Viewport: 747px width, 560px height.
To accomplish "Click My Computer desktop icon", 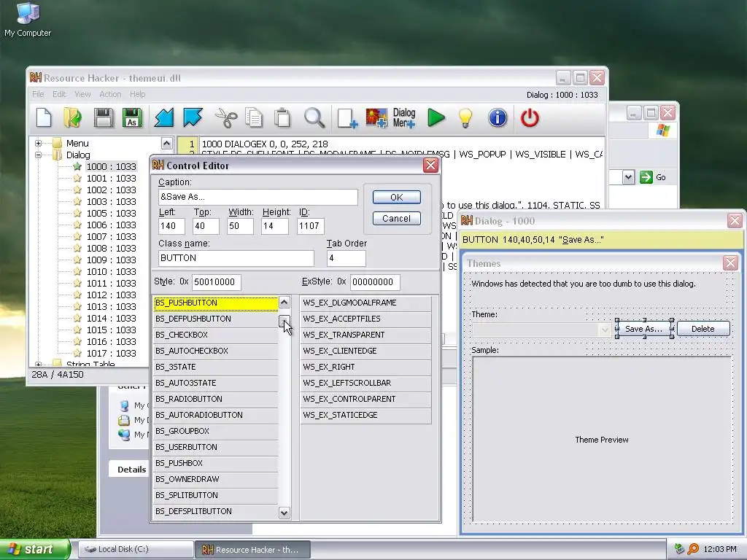I will point(28,19).
